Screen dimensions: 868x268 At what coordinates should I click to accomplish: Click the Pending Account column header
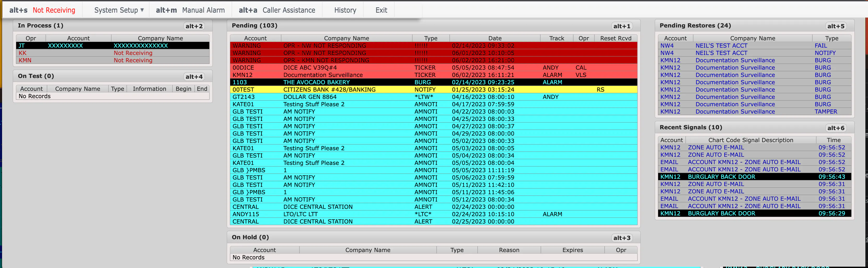[256, 38]
